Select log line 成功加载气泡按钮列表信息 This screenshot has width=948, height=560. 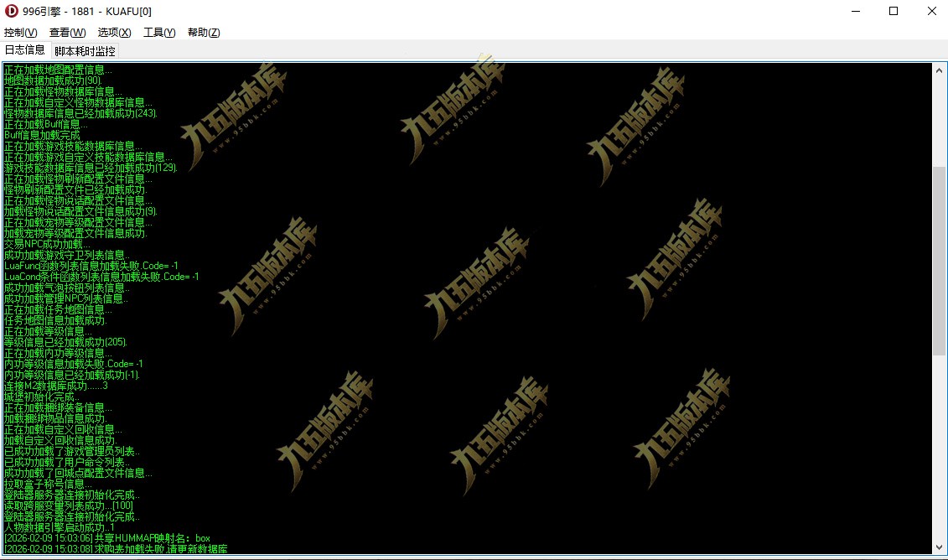[66, 288]
